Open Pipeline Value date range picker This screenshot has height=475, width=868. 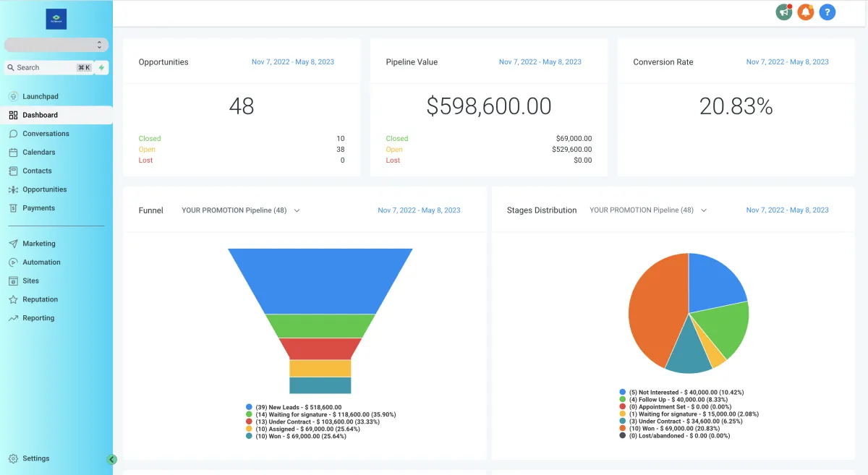tap(540, 62)
